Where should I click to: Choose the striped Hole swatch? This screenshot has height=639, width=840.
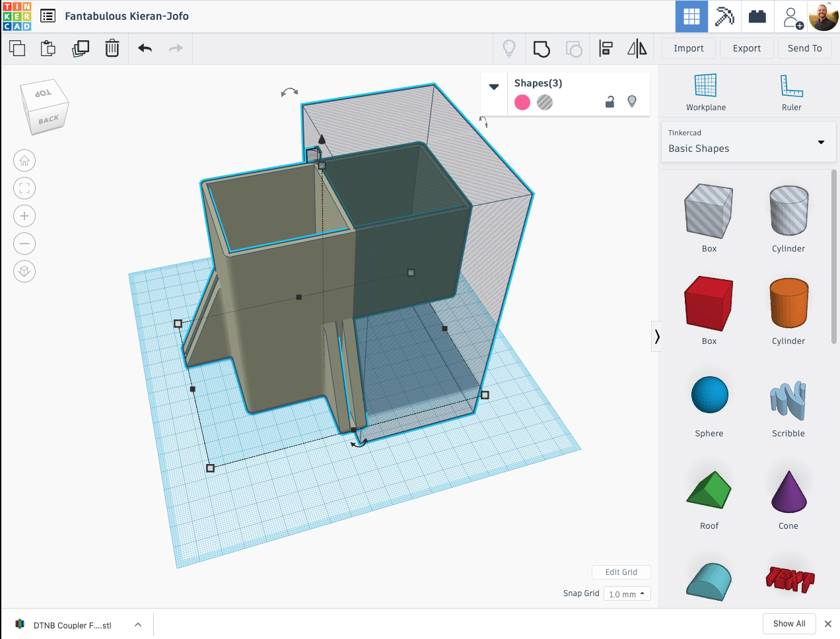pos(545,102)
